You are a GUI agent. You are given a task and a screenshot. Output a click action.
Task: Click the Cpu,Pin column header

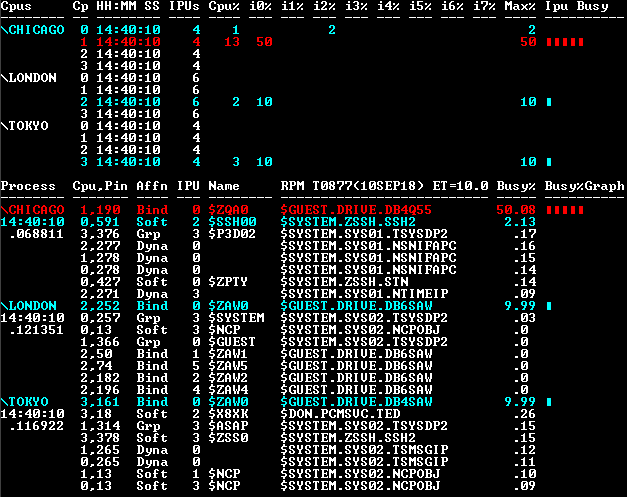(x=100, y=186)
